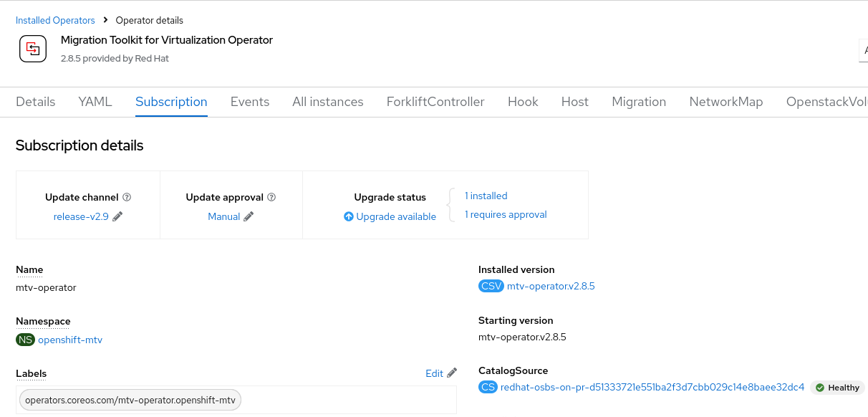The width and height of the screenshot is (868, 417).
Task: Open the ForkliftController tab
Action: click(435, 102)
